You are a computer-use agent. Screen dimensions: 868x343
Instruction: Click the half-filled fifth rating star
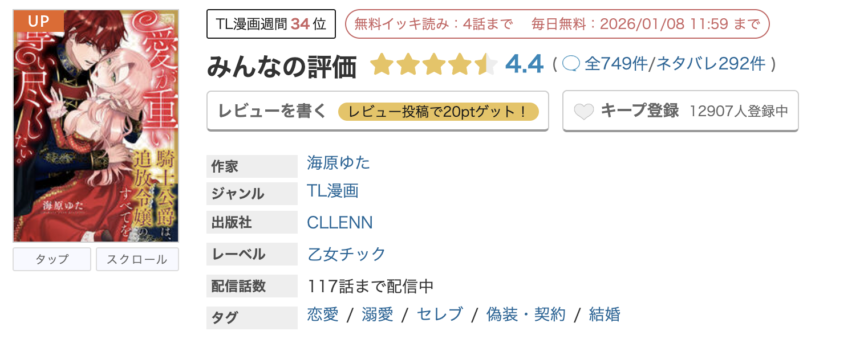click(485, 64)
